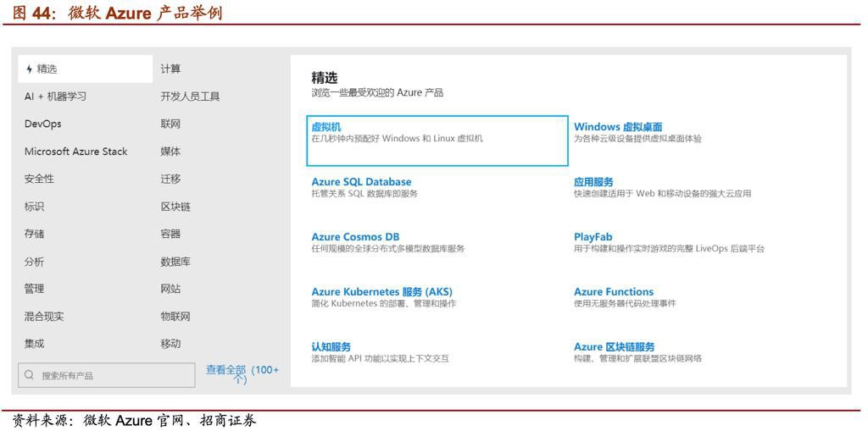Open Azure Kubernetes 服务 (AKS) link
Image resolution: width=868 pixels, height=431 pixels.
click(382, 291)
